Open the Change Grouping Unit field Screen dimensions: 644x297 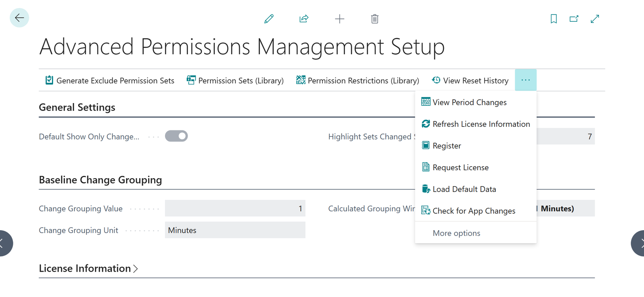(235, 230)
